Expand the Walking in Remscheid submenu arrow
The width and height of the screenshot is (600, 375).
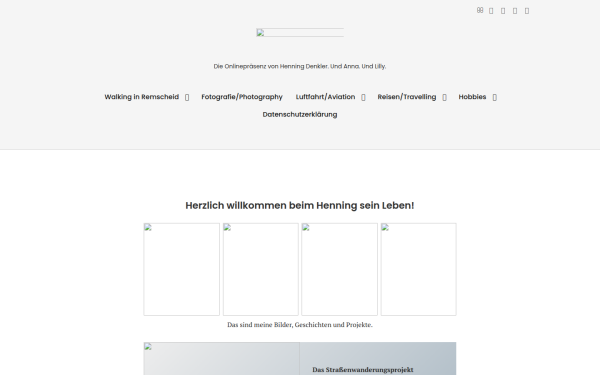pyautogui.click(x=187, y=98)
